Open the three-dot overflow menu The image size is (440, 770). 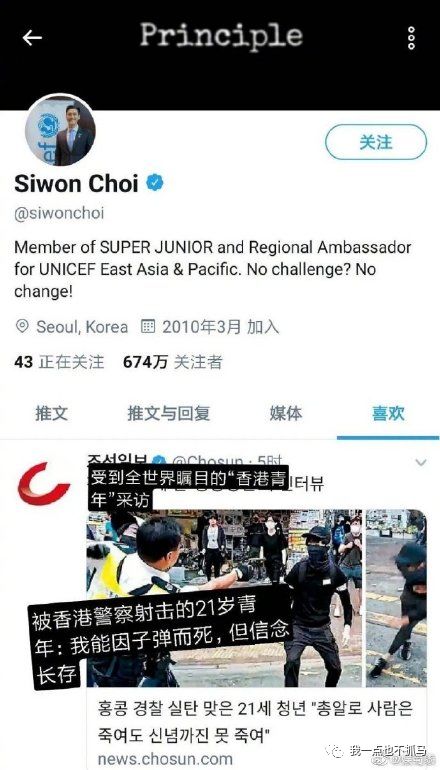pos(411,38)
